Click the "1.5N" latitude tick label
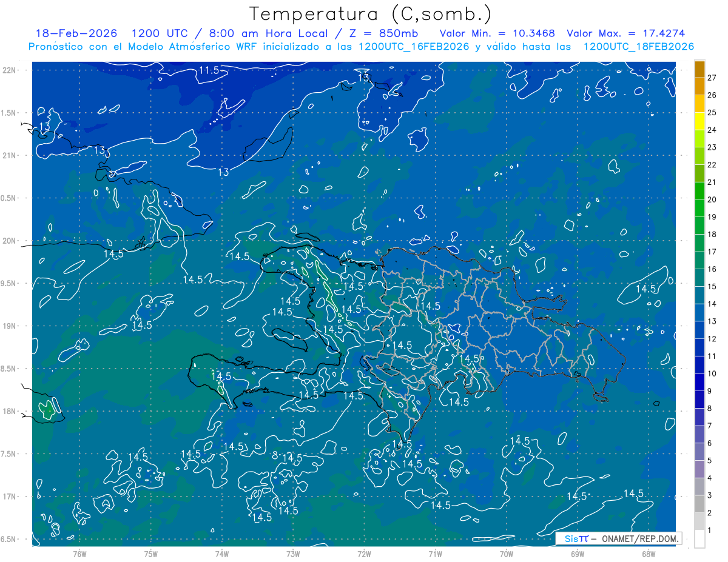 click(x=10, y=113)
